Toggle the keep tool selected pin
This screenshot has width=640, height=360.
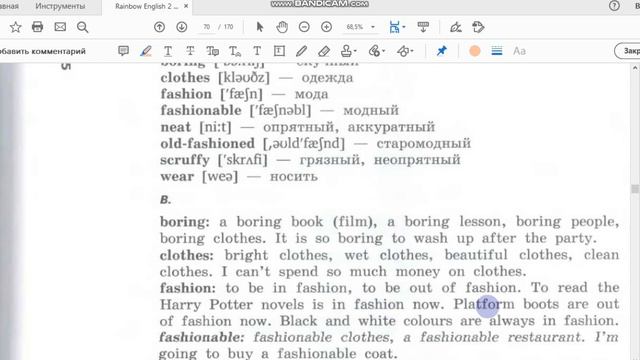(x=442, y=51)
